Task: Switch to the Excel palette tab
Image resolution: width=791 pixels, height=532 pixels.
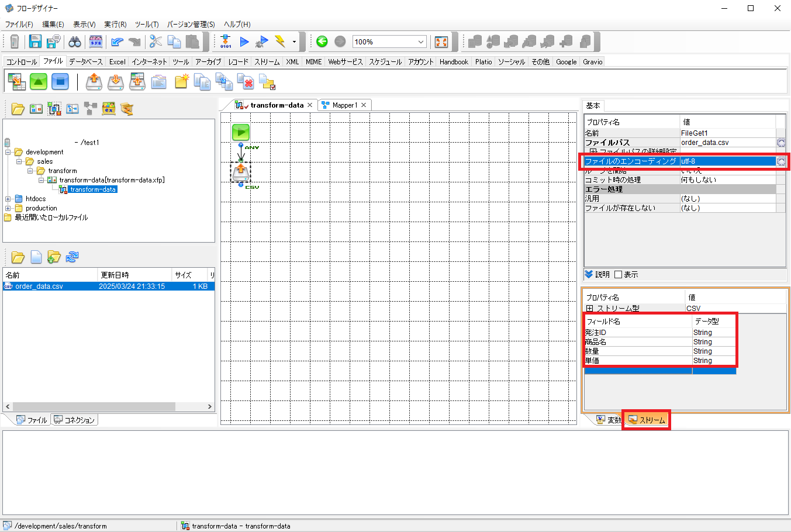Action: [117, 61]
